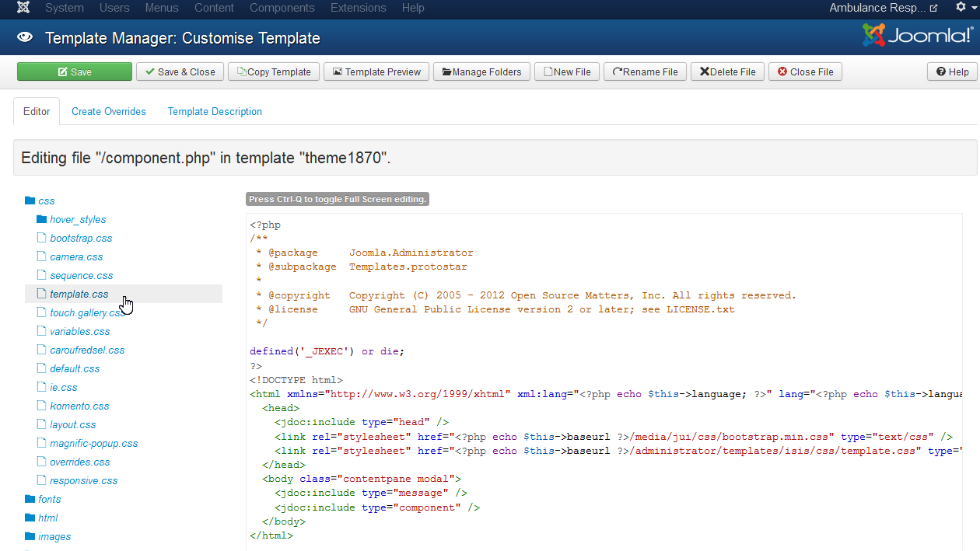Expand the html folder

(48, 518)
